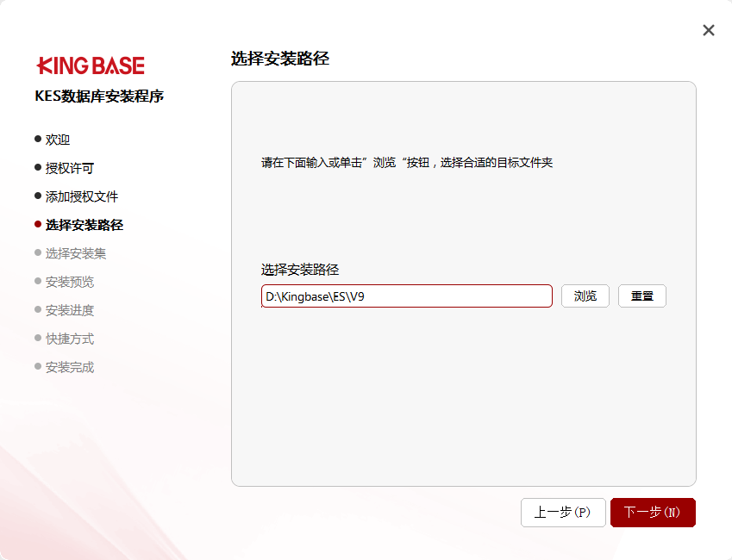Click the KES数据库安装程序 title text
The height and width of the screenshot is (560, 732).
point(99,96)
